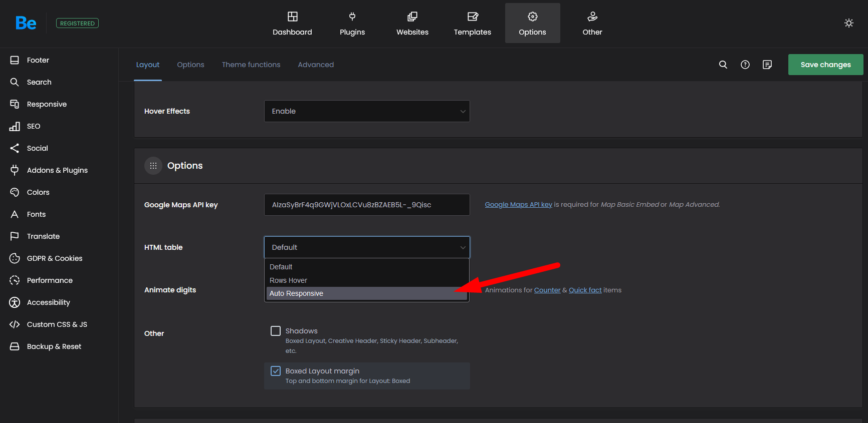The width and height of the screenshot is (868, 423).
Task: Click the Save changes button
Action: pos(825,65)
